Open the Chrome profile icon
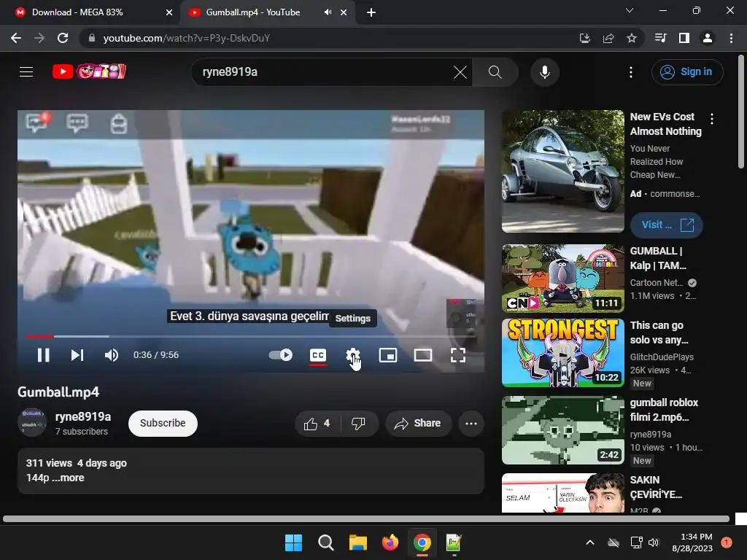This screenshot has width=747, height=560. click(x=708, y=38)
